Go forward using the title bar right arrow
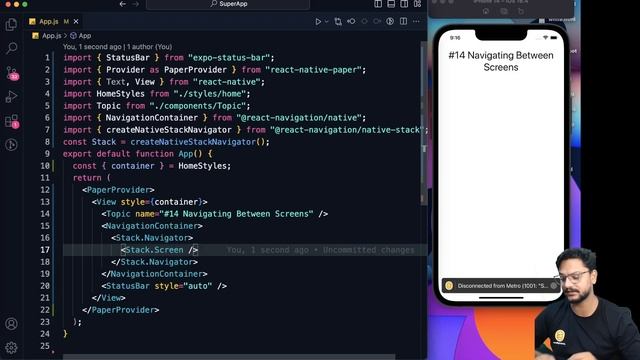This screenshot has height=360, width=640. (x=135, y=4)
